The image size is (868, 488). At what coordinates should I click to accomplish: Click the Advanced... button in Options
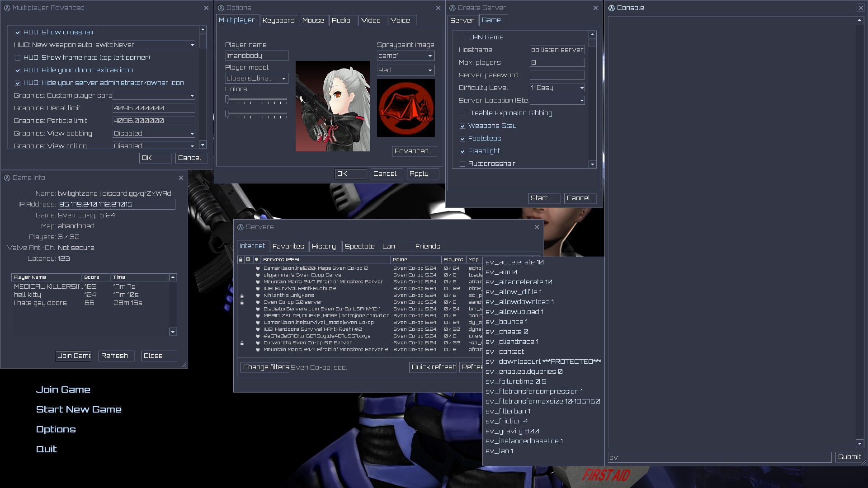(x=414, y=151)
